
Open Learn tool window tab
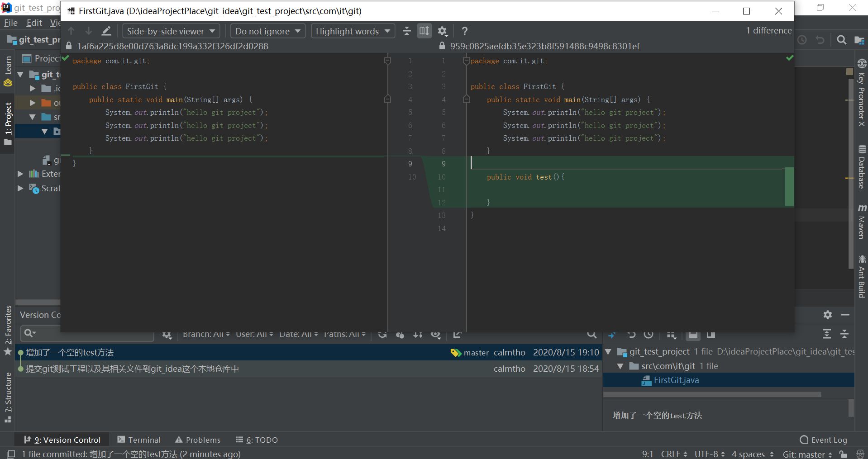click(8, 71)
